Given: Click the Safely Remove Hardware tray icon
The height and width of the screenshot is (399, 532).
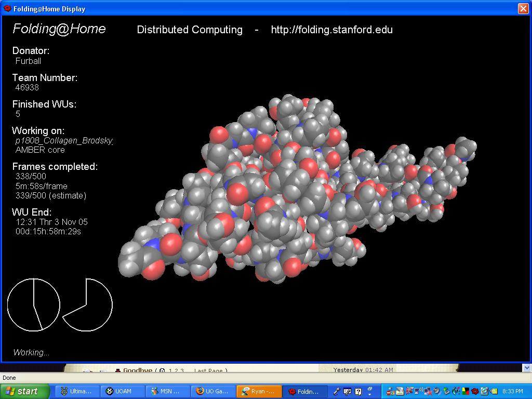Looking at the screenshot, I should click(x=446, y=391).
